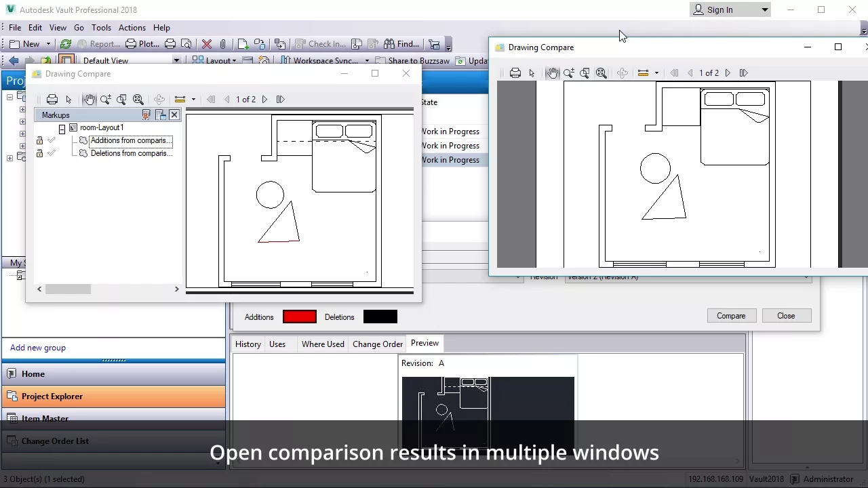868x488 pixels.
Task: Click Measure ruler icon in left Drawing Compare
Action: (180, 99)
